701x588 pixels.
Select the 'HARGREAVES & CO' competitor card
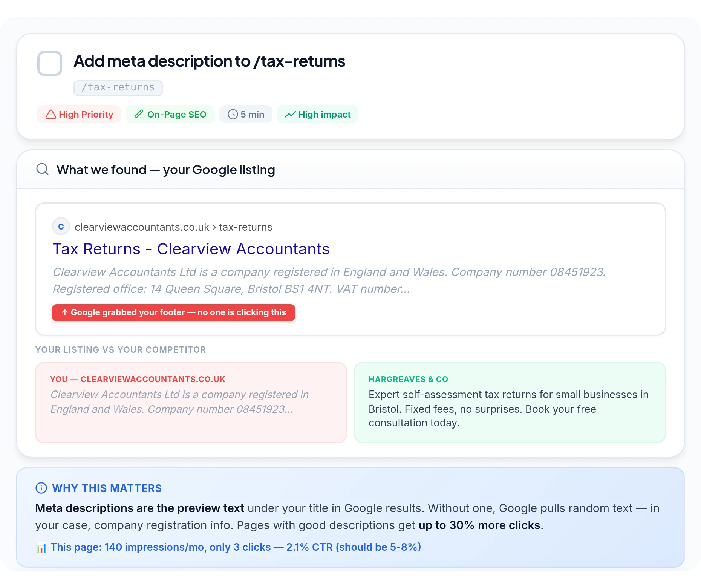pyautogui.click(x=510, y=403)
